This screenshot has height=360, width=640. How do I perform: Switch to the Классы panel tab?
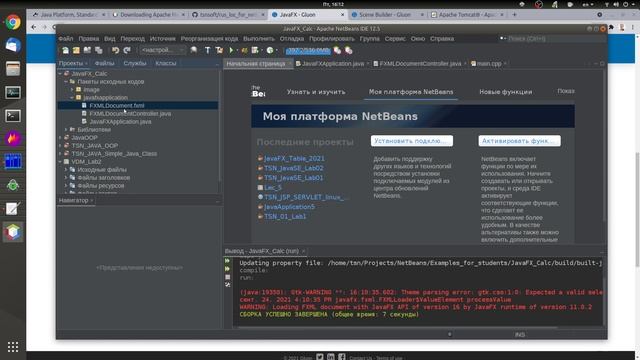166,63
